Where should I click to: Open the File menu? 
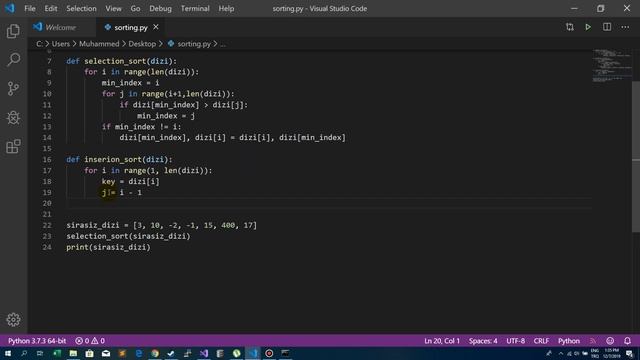tap(30, 8)
